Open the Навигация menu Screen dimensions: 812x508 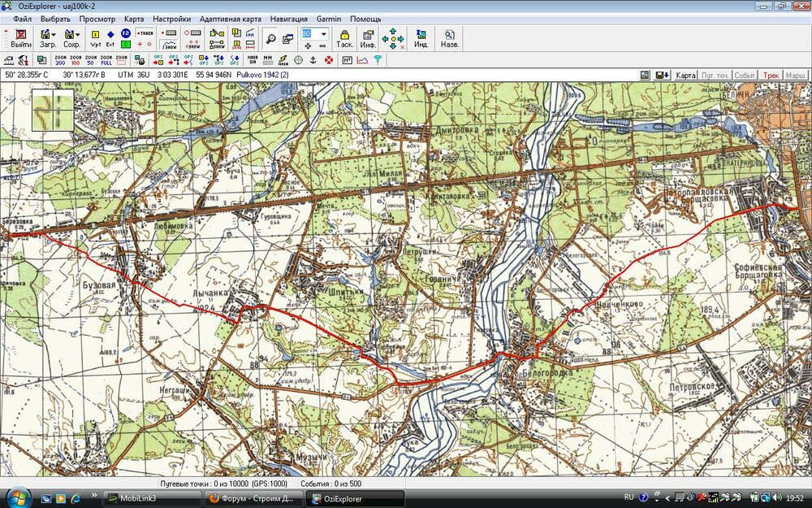pyautogui.click(x=289, y=18)
